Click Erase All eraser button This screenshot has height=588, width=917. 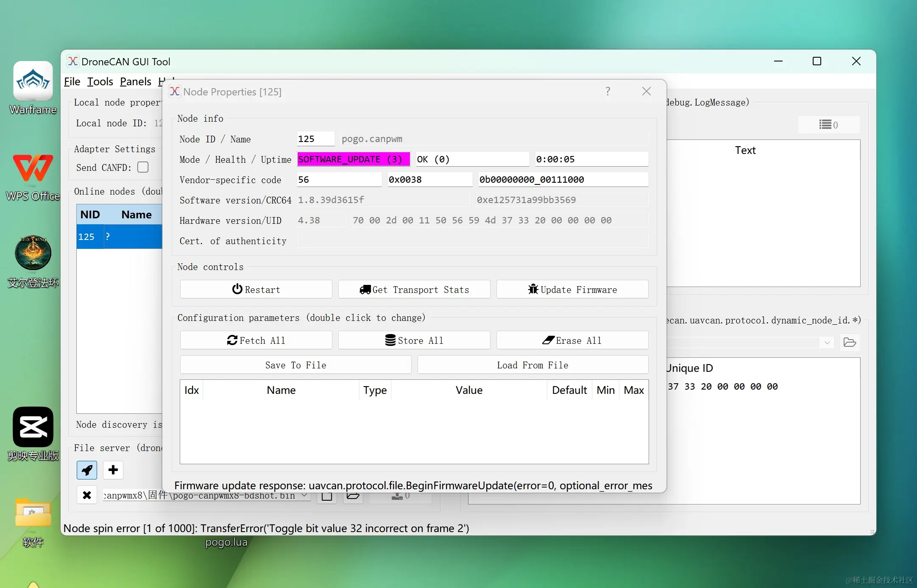[572, 340]
